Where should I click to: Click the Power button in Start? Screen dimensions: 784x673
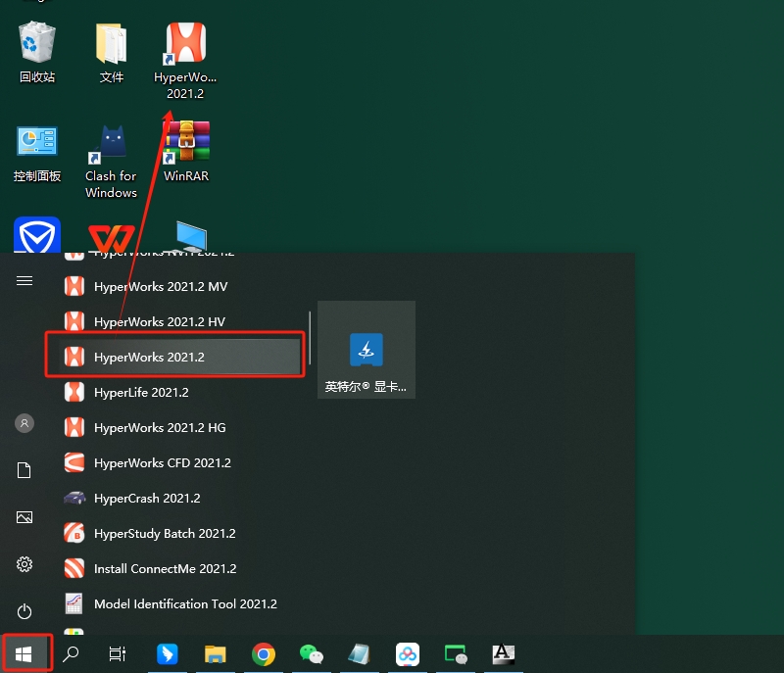[24, 611]
